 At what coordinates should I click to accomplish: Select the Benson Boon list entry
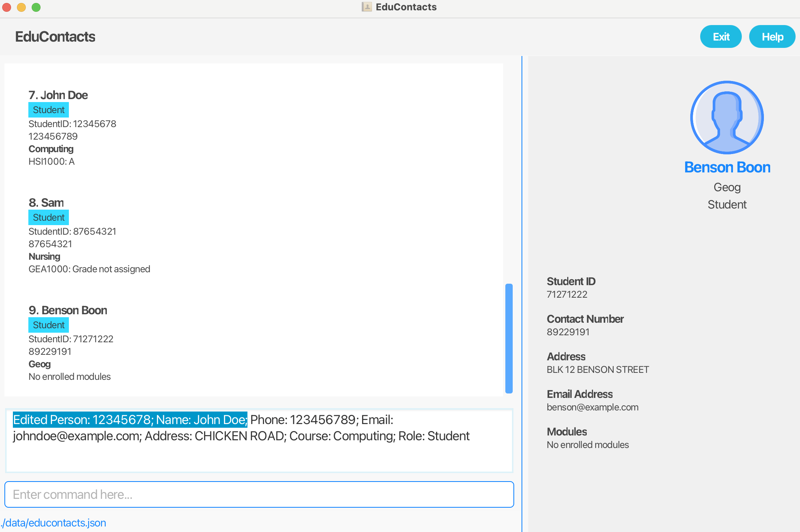68,310
